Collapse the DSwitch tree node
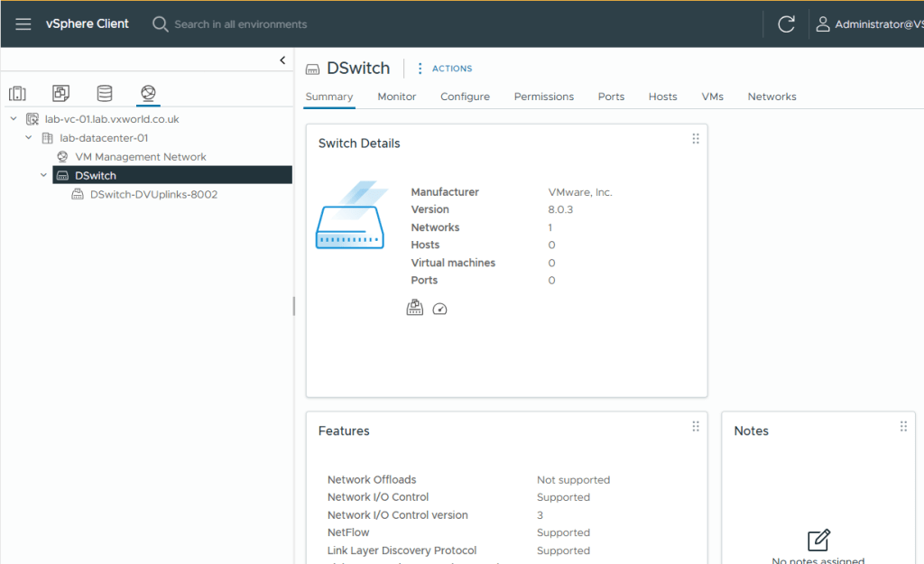This screenshot has height=564, width=924. (x=44, y=175)
